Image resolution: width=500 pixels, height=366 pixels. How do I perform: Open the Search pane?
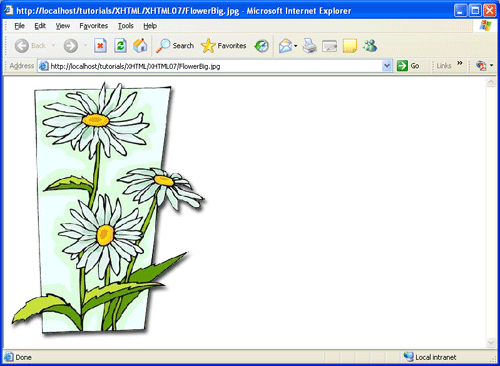pos(175,46)
